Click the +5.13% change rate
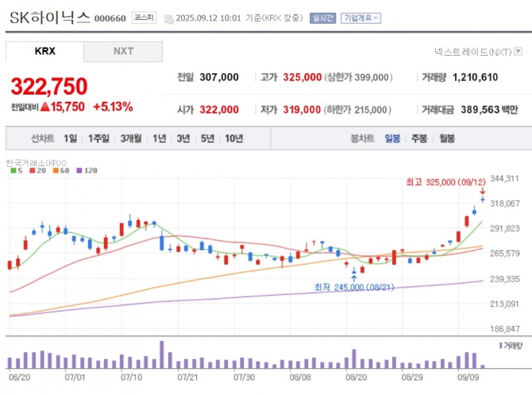The height and width of the screenshot is (395, 532). [113, 107]
